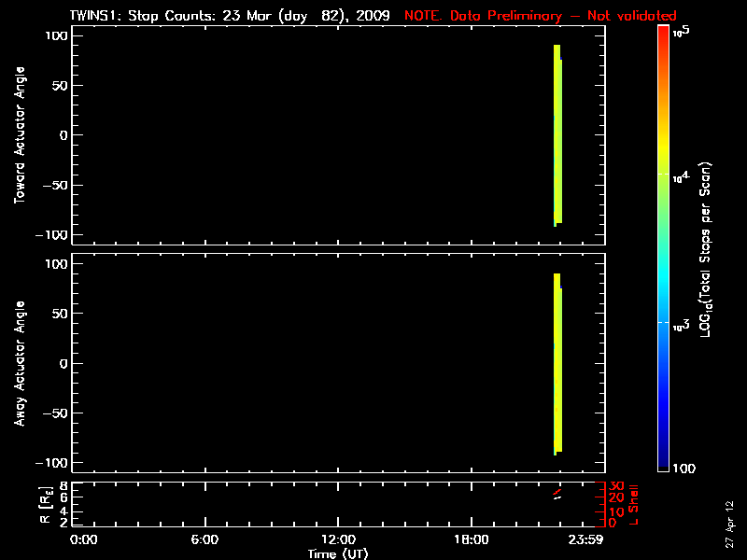Click the '23:59' time axis label

(585, 540)
